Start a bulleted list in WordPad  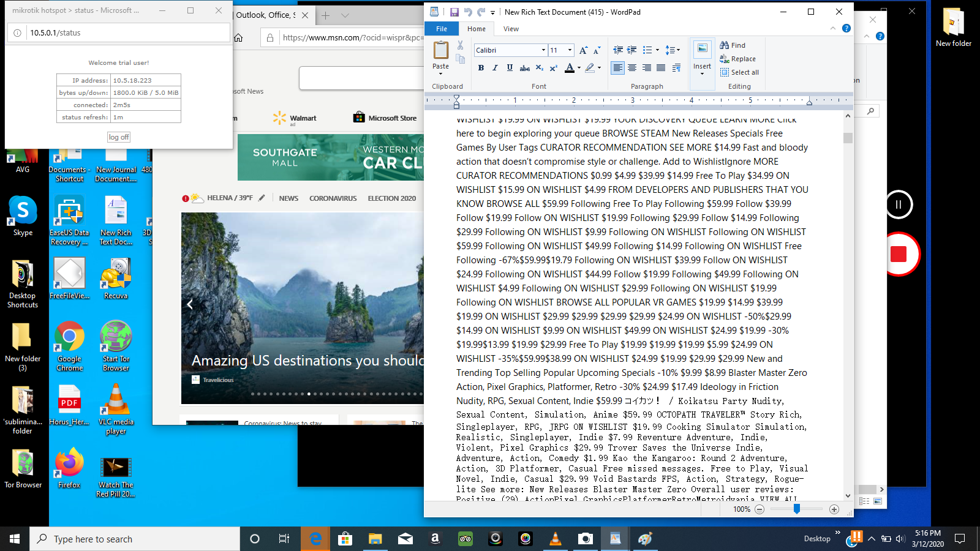pos(647,50)
